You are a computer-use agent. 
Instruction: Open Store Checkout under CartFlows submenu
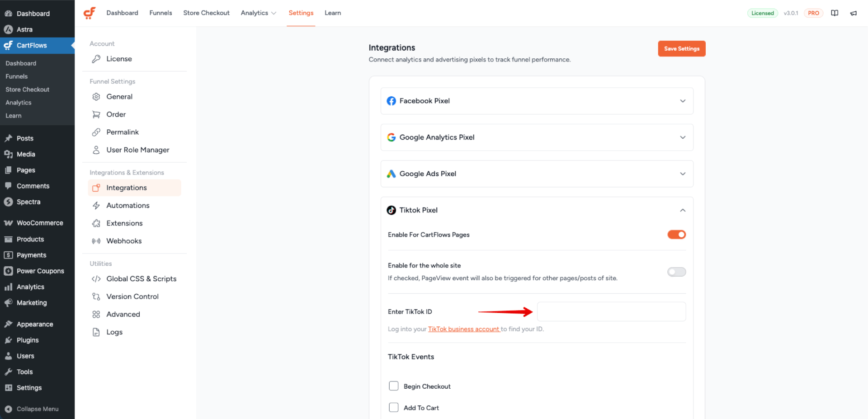[x=27, y=89]
